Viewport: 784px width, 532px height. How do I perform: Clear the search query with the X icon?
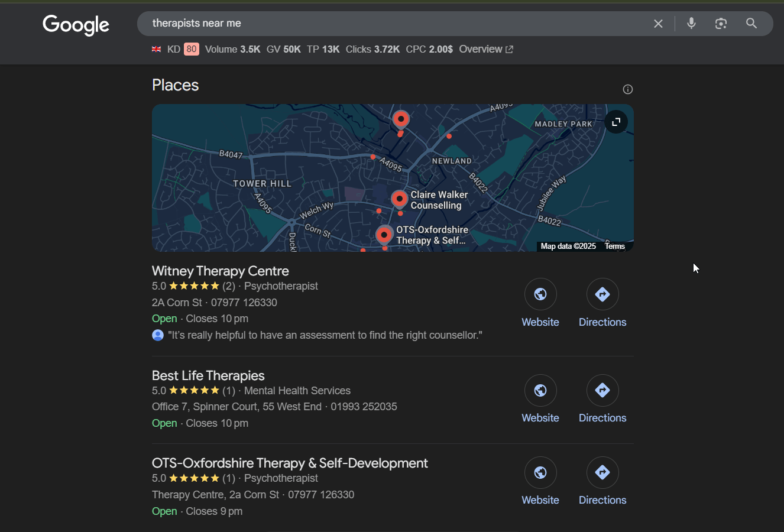[658, 24]
